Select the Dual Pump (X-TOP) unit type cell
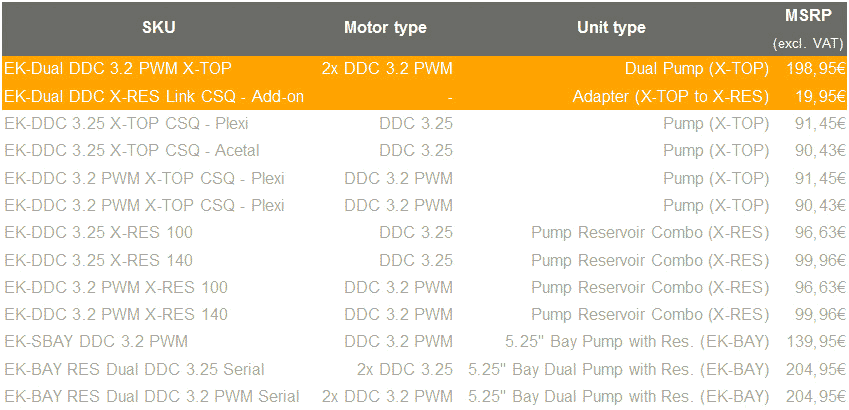849x410 pixels. point(696,69)
